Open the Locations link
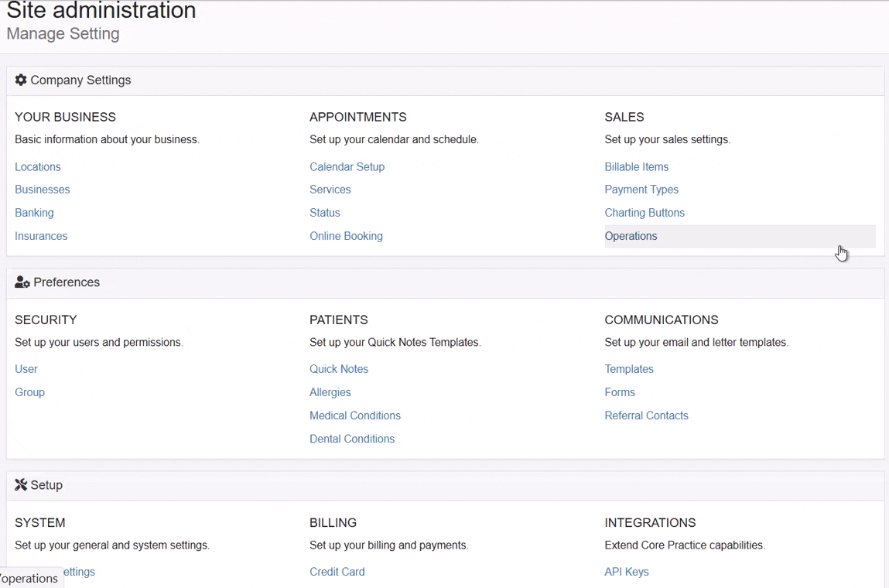889x588 pixels. pyautogui.click(x=37, y=167)
